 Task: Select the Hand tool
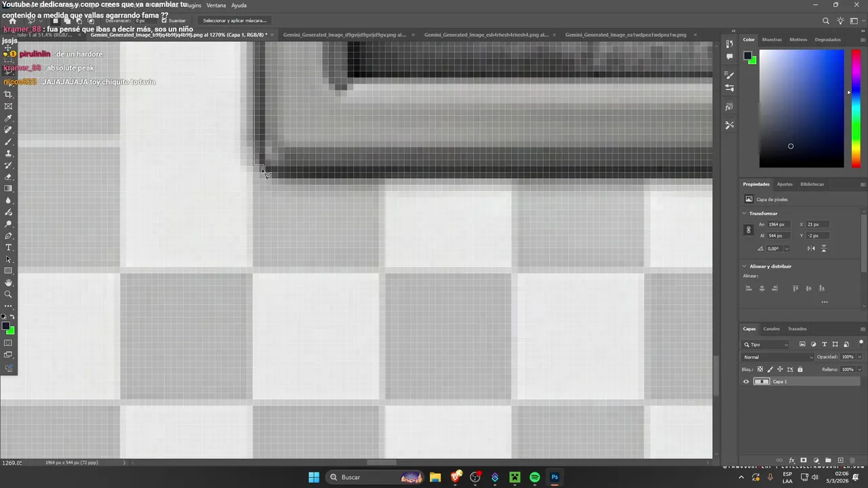click(x=8, y=283)
